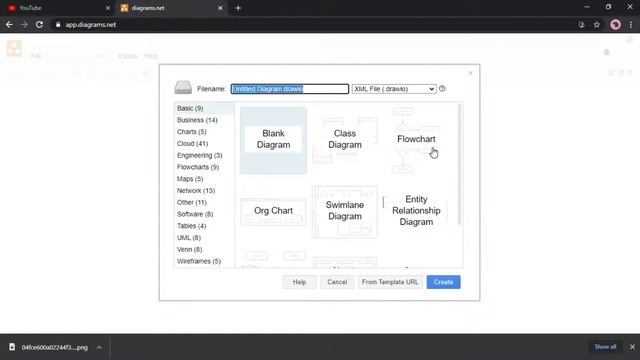The image size is (640, 360).
Task: Select the Engineering (3) category
Action: (x=204, y=156)
